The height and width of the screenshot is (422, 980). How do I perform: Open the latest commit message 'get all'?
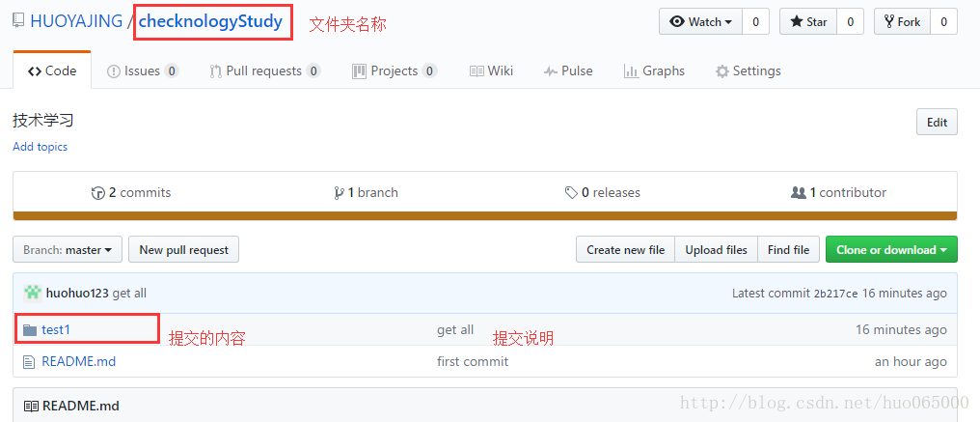(129, 293)
